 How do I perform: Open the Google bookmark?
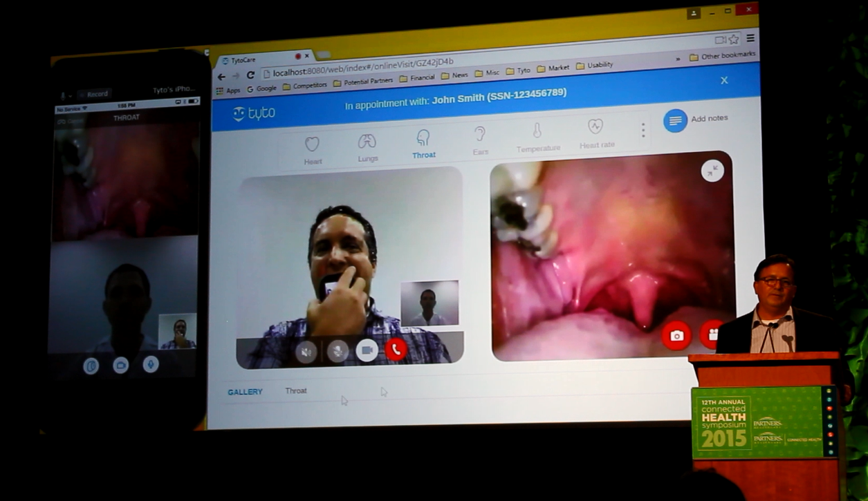261,88
